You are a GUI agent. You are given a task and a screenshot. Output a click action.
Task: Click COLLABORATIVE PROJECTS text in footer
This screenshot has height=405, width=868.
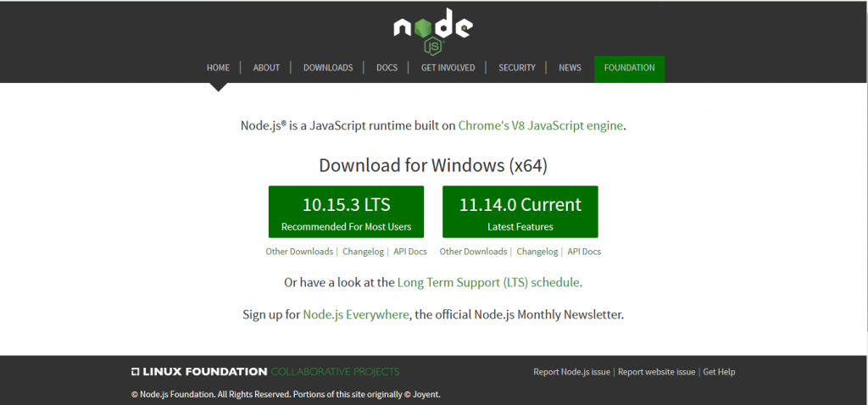tap(335, 372)
